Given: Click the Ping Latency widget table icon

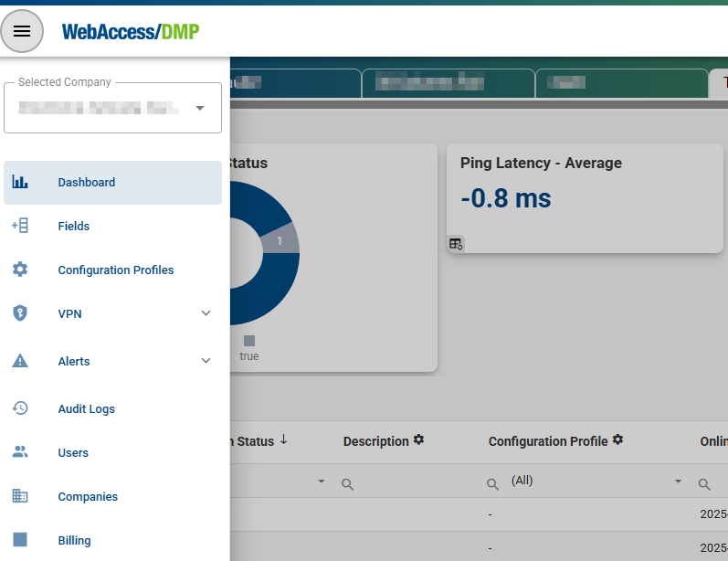Looking at the screenshot, I should pyautogui.click(x=456, y=243).
